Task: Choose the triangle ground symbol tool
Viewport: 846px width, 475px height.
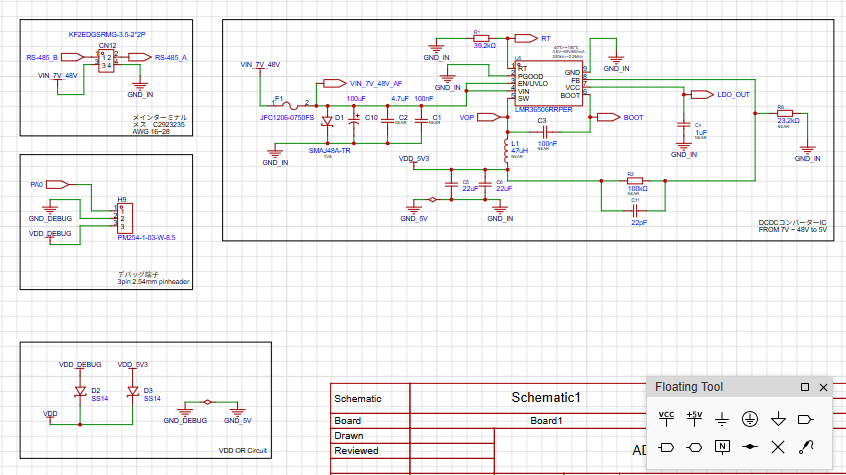Action: coord(778,419)
